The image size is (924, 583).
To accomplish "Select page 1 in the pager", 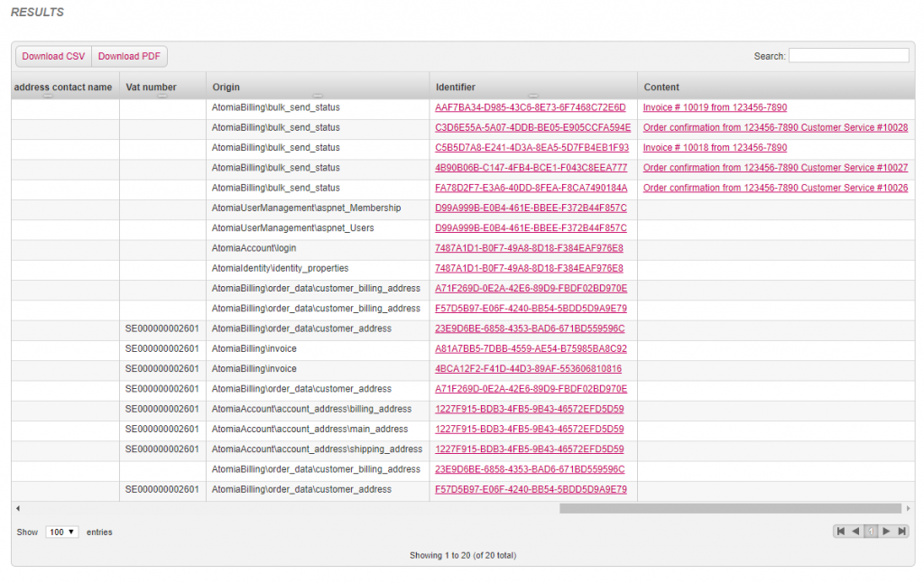I will [x=871, y=532].
